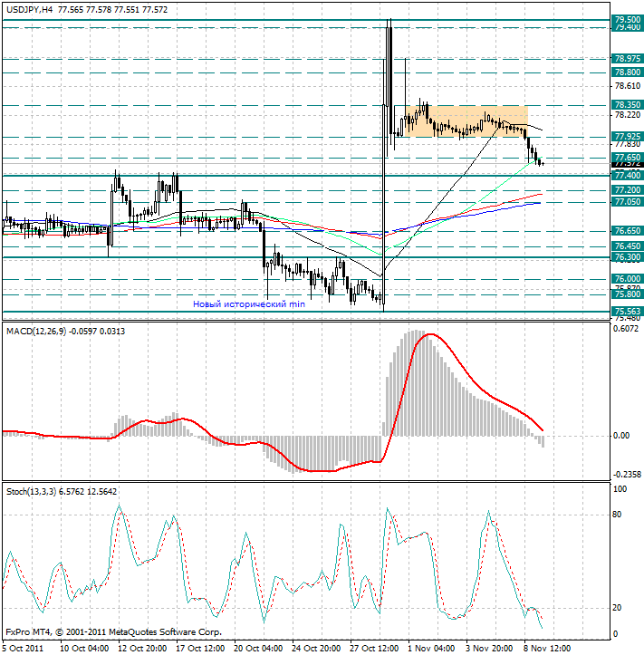Click the 76.000 price level label
This screenshot has height=655, width=644.
click(x=628, y=279)
